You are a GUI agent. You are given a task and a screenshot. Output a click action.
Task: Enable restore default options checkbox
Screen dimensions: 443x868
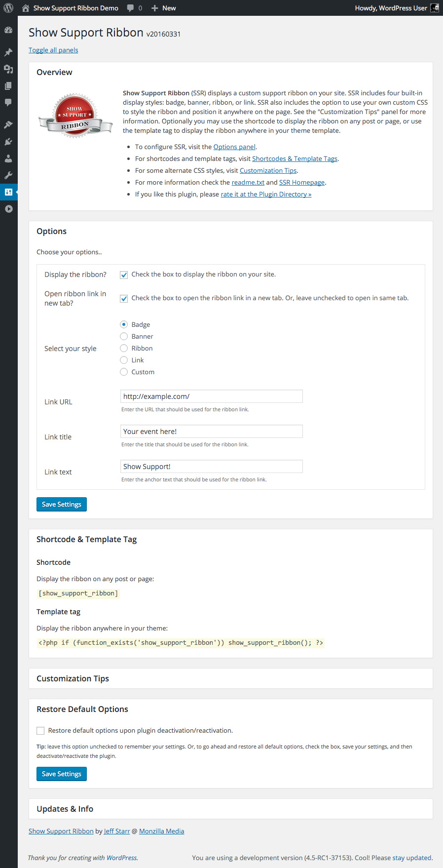coord(40,731)
